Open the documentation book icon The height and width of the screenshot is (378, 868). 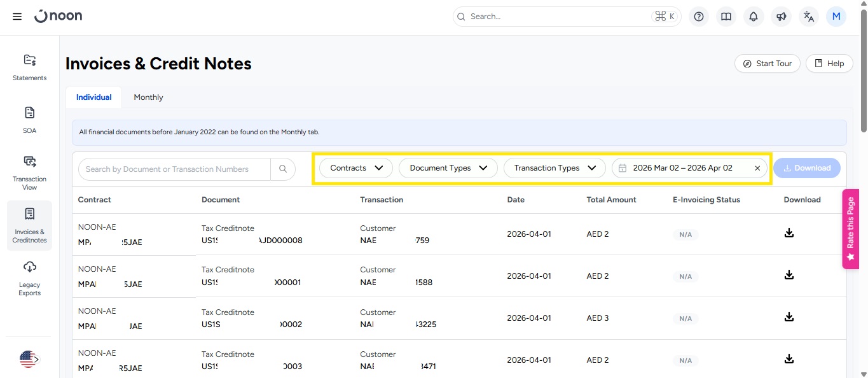(x=726, y=17)
